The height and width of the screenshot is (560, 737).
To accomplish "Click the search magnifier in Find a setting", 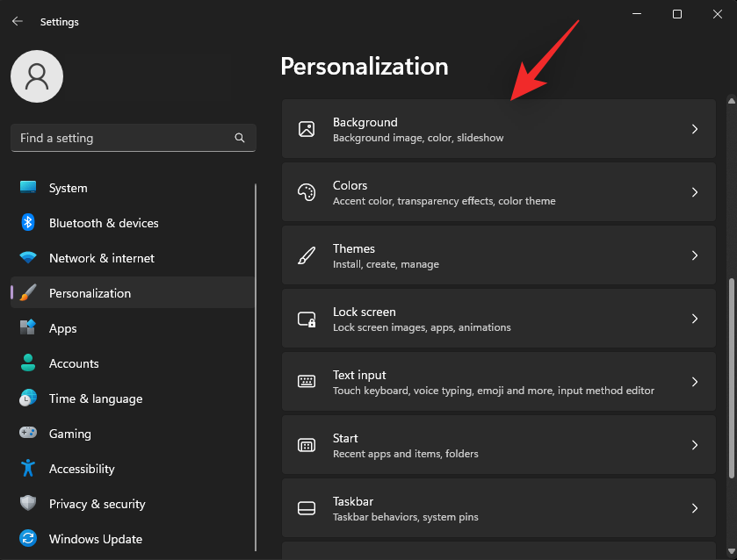I will click(239, 138).
